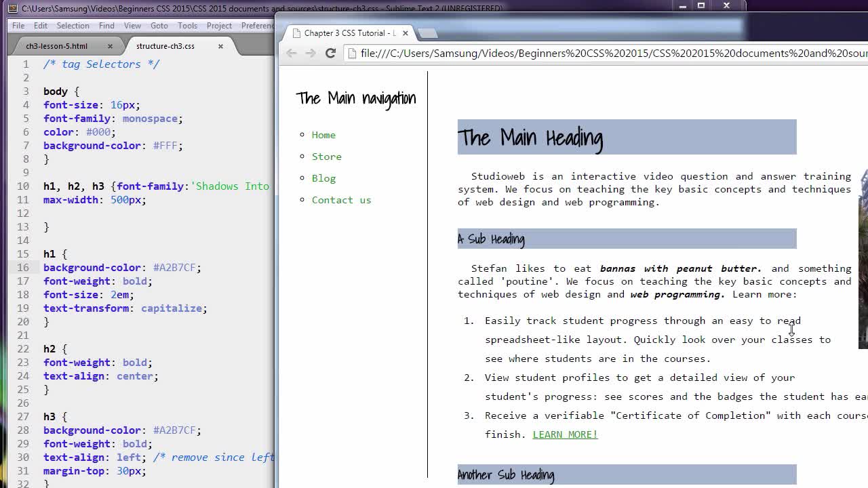
Task: Select the structure-ch3.css tab
Action: 165,46
